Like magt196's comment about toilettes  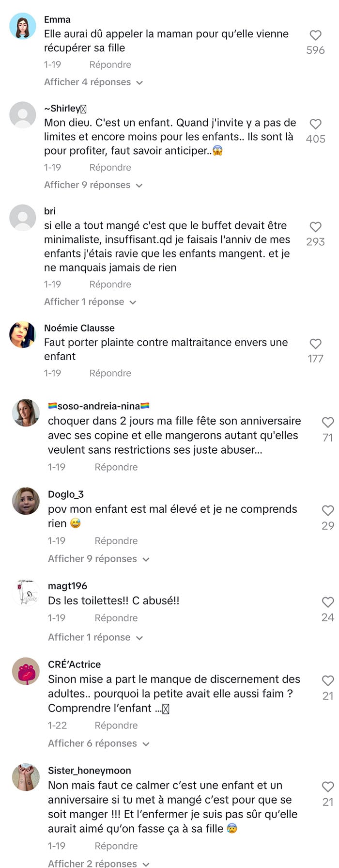pyautogui.click(x=328, y=602)
